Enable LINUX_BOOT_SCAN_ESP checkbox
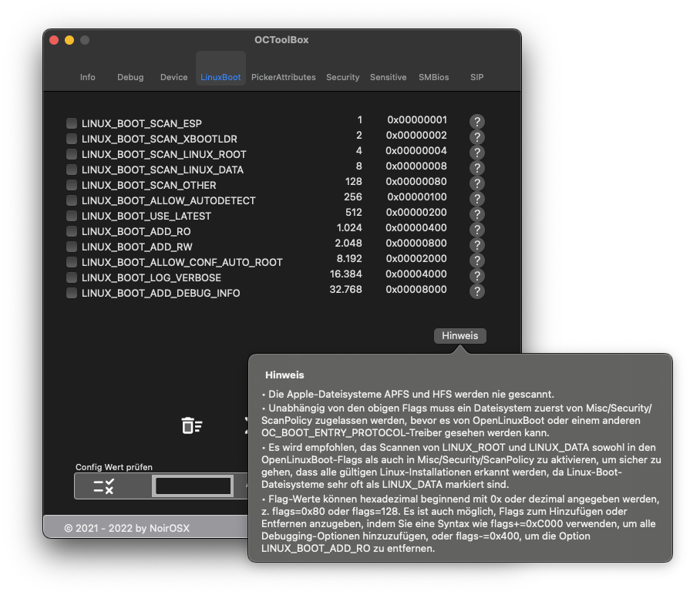700x595 pixels. click(72, 123)
